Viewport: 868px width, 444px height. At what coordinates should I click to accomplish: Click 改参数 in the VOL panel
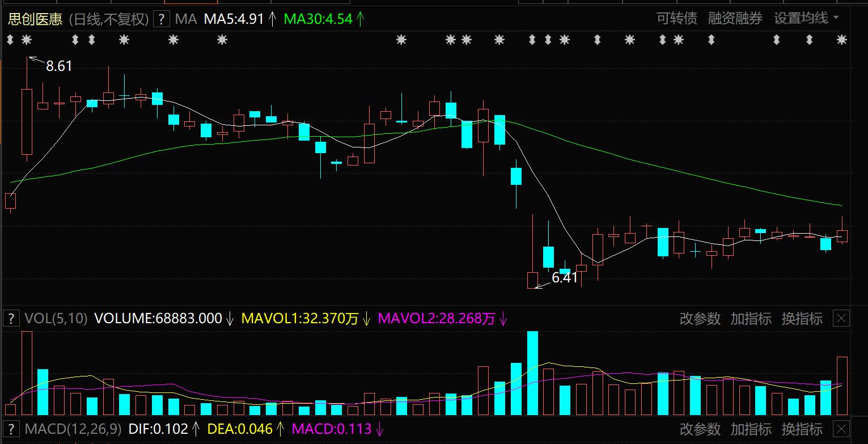coord(700,319)
